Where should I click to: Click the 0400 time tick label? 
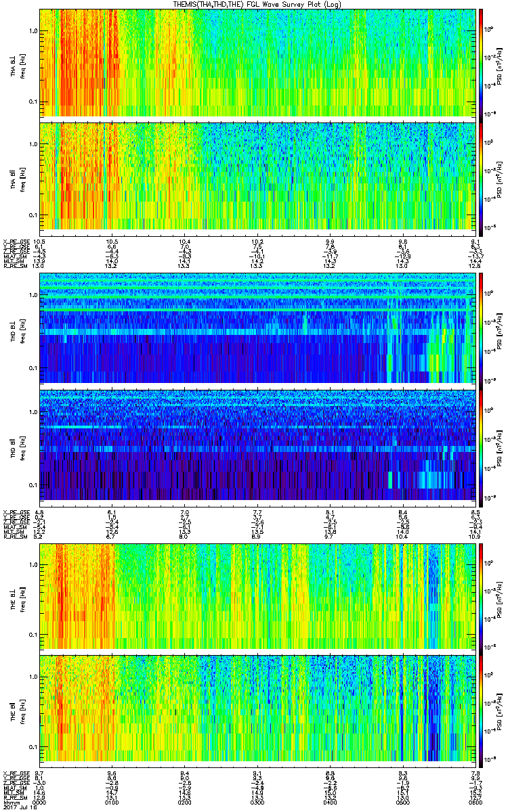[x=330, y=803]
